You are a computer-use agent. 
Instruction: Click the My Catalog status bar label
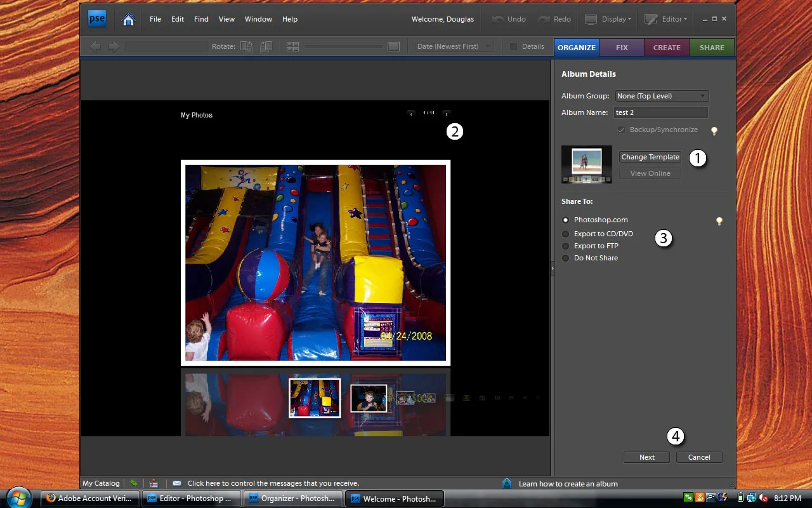click(x=101, y=483)
